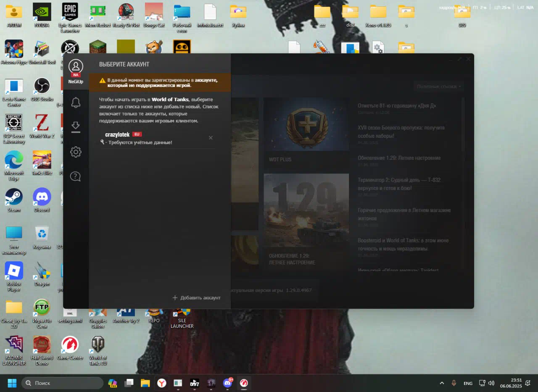Screen dimensions: 538x392
Task: Select the ARTEM folder on desktop
Action: pos(14,16)
